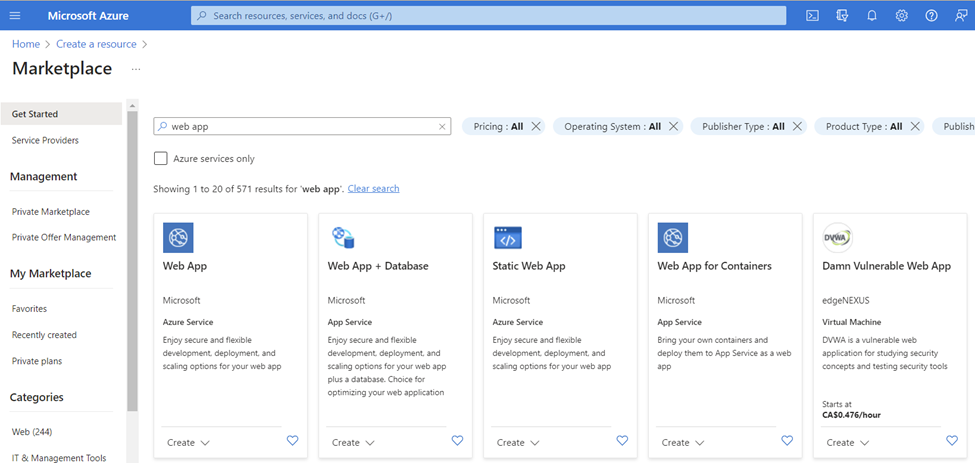The width and height of the screenshot is (975, 463).
Task: Open the Directories and subscriptions filter icon
Action: (x=842, y=16)
